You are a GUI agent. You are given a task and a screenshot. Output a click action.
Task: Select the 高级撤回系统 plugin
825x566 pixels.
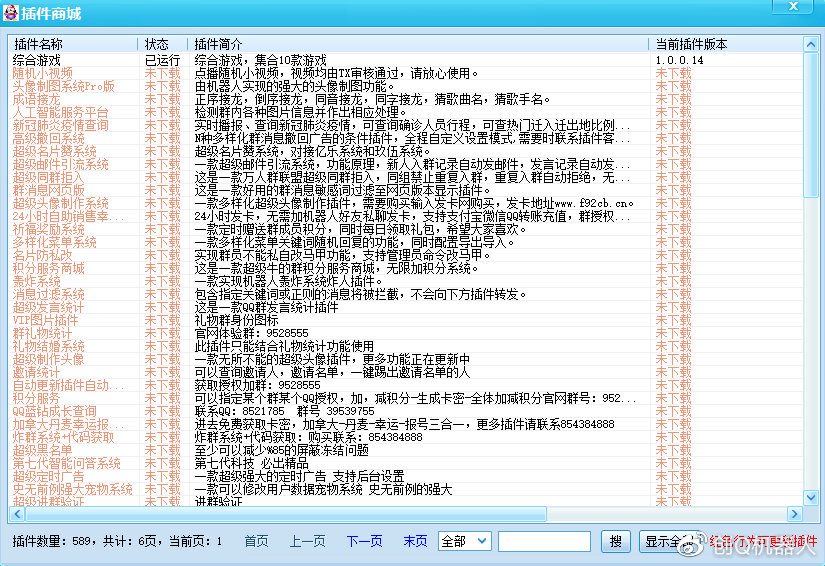pyautogui.click(x=48, y=138)
